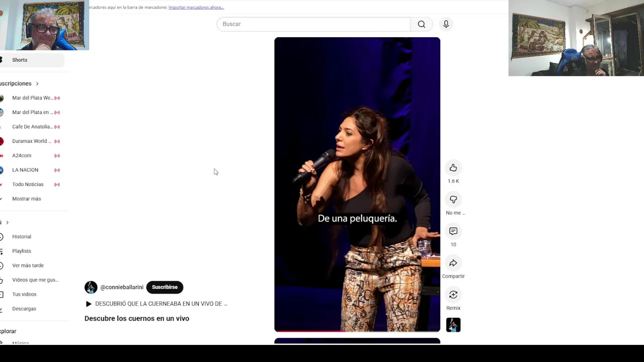This screenshot has width=644, height=362.
Task: Click the Compartir label
Action: 453,276
